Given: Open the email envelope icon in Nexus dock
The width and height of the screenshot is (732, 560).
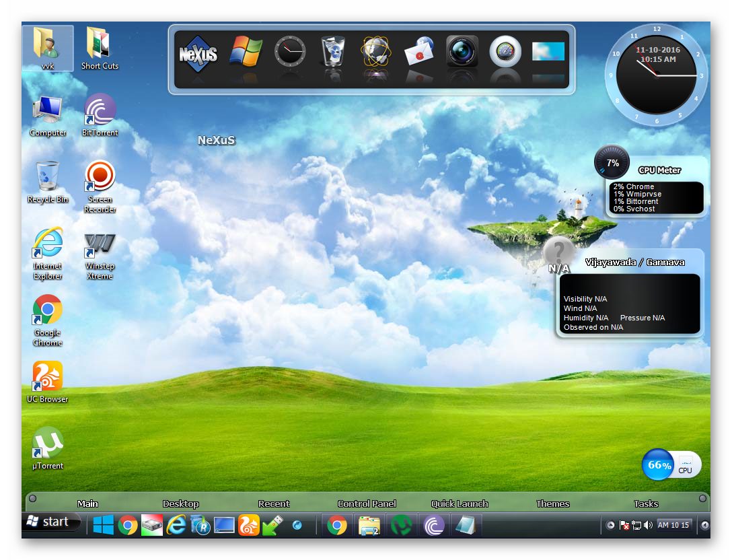Looking at the screenshot, I should coord(419,51).
